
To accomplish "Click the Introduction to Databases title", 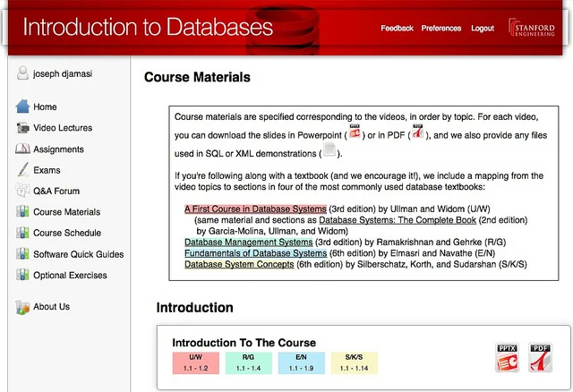I will coord(148,27).
